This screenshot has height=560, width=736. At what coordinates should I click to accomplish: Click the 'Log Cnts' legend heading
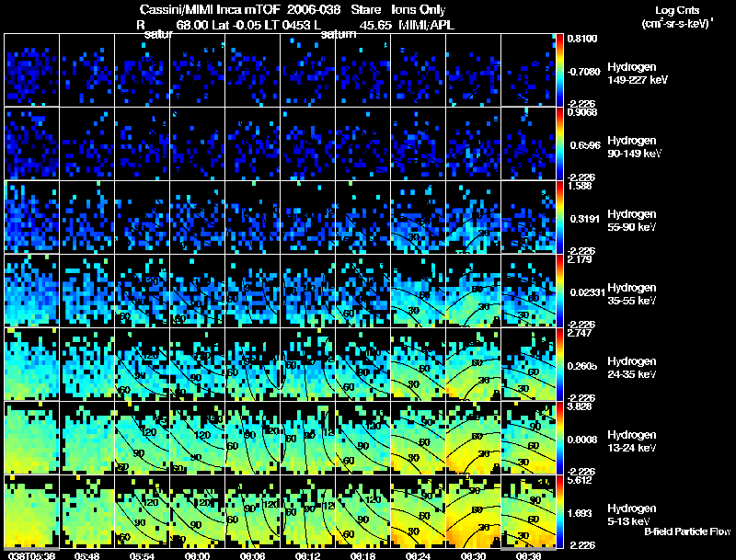coord(677,10)
